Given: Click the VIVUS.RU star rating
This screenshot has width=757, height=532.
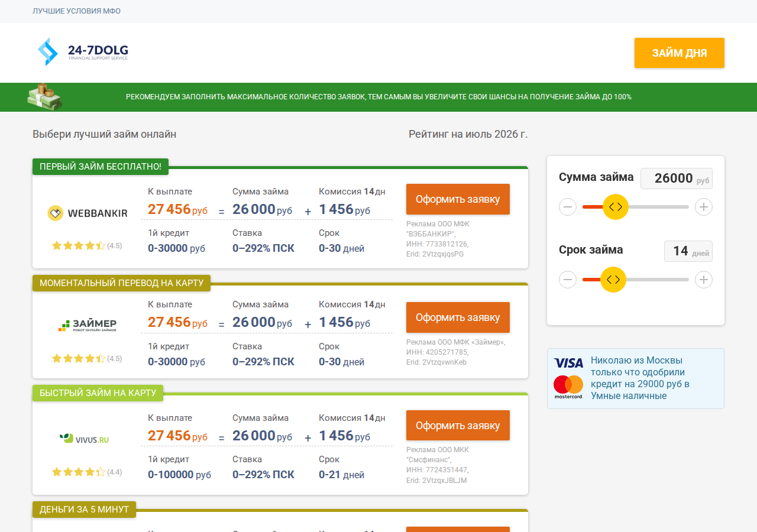Looking at the screenshot, I should click(x=79, y=472).
